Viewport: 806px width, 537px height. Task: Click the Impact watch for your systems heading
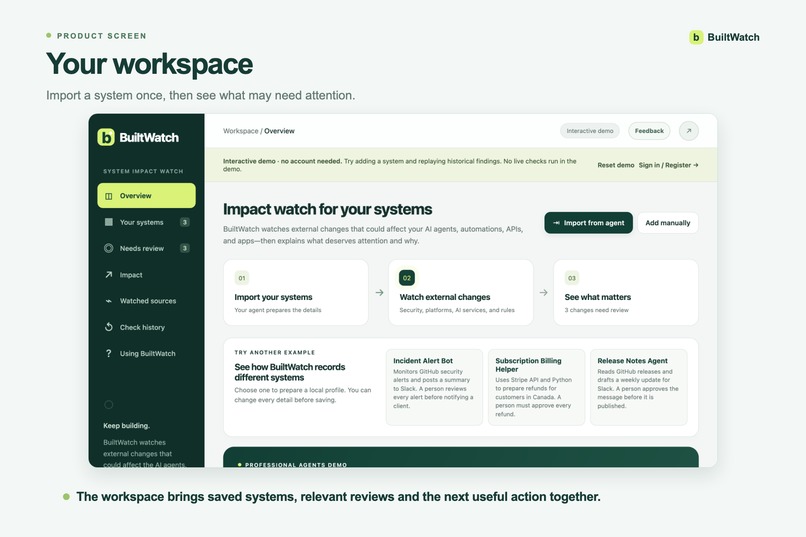click(x=327, y=209)
